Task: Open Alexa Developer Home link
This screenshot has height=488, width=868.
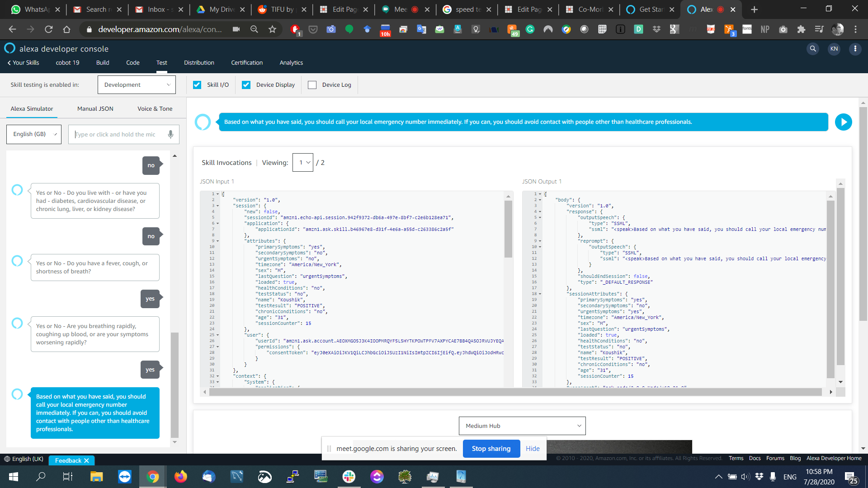Action: pyautogui.click(x=834, y=458)
